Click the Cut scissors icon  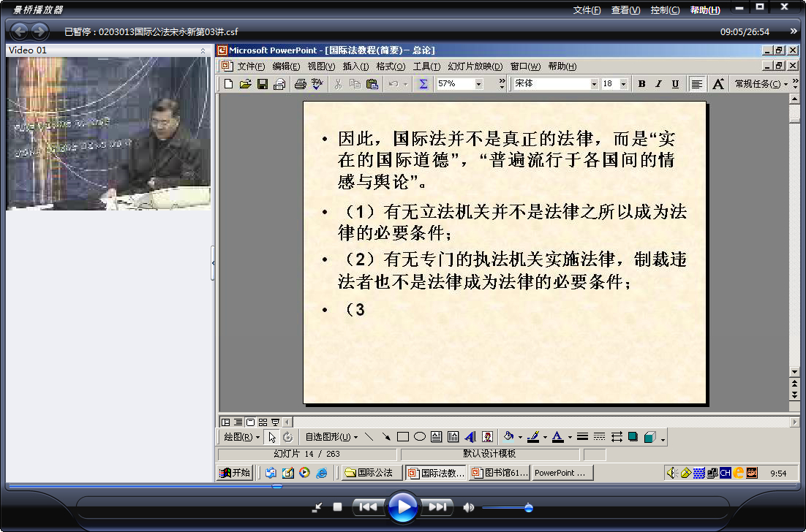[x=338, y=84]
